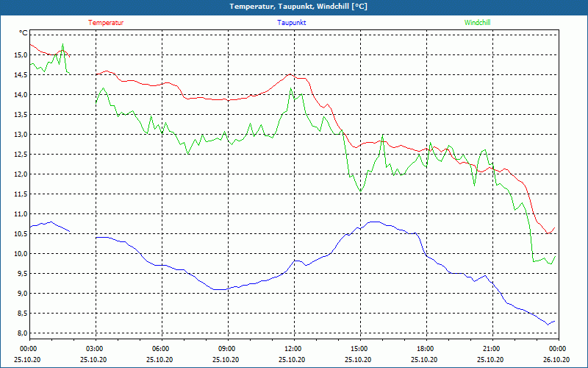Image resolution: width=588 pixels, height=368 pixels.
Task: Click the 10,0 y-axis value
Action: click(x=21, y=254)
